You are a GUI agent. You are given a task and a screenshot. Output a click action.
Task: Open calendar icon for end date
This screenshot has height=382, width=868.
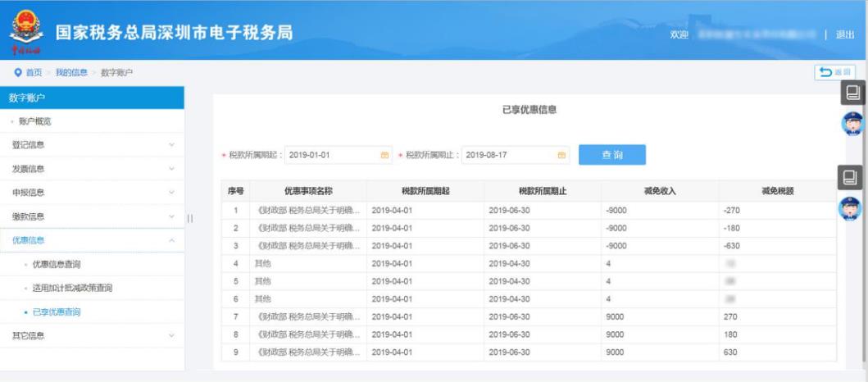(x=561, y=155)
